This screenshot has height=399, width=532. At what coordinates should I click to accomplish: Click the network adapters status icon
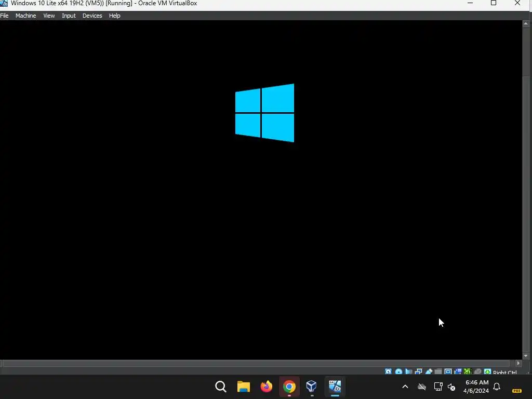click(x=418, y=371)
